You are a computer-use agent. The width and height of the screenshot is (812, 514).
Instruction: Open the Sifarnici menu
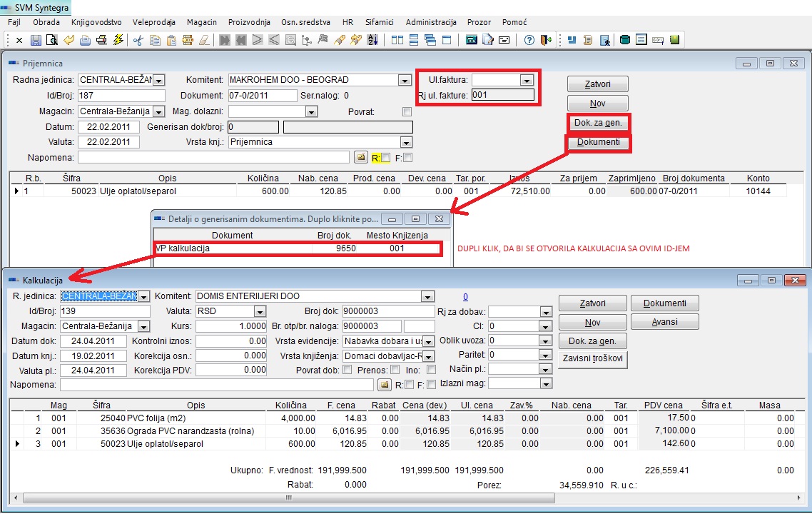pos(379,22)
